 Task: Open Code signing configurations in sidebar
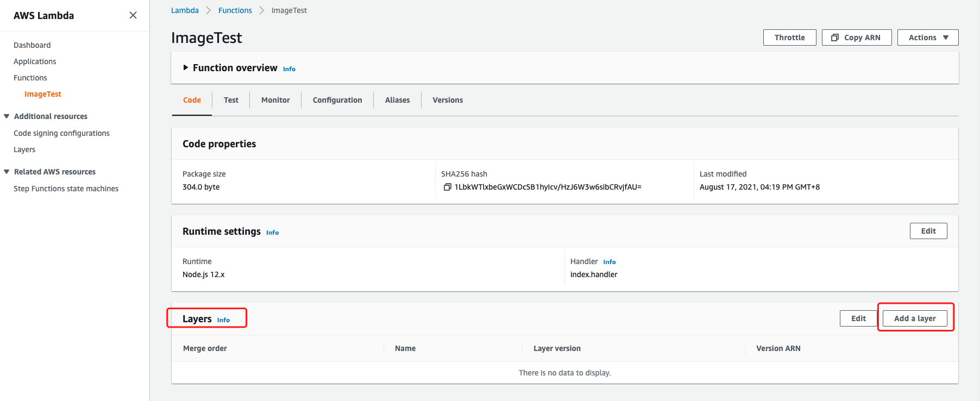click(61, 133)
